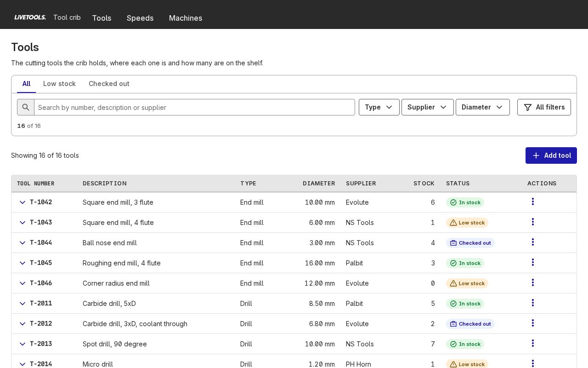Expand row T-1044 details
Screen dimensions: 588x368
click(23, 243)
